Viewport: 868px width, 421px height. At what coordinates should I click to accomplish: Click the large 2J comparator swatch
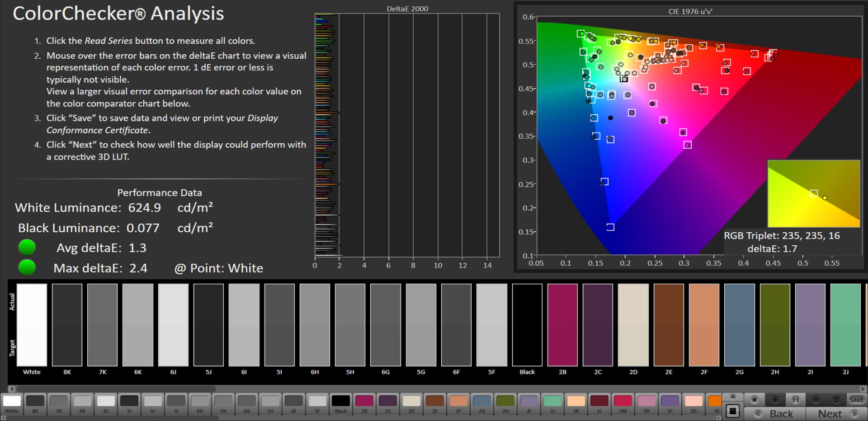[x=845, y=325]
